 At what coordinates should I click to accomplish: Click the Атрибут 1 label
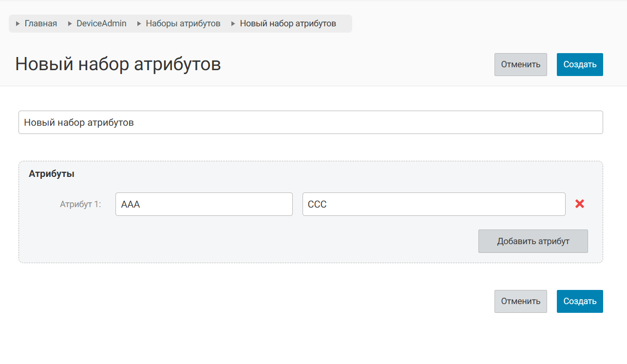[x=80, y=204]
